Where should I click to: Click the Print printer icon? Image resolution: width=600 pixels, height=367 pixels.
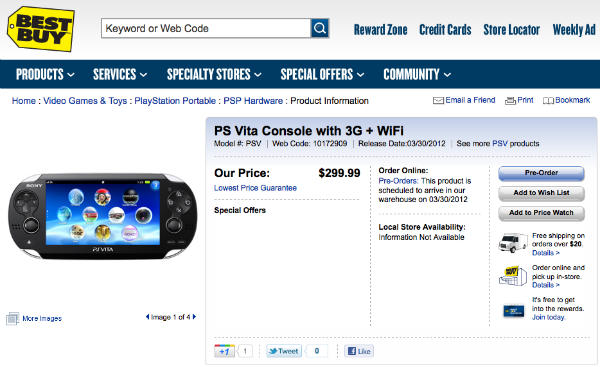coord(510,101)
